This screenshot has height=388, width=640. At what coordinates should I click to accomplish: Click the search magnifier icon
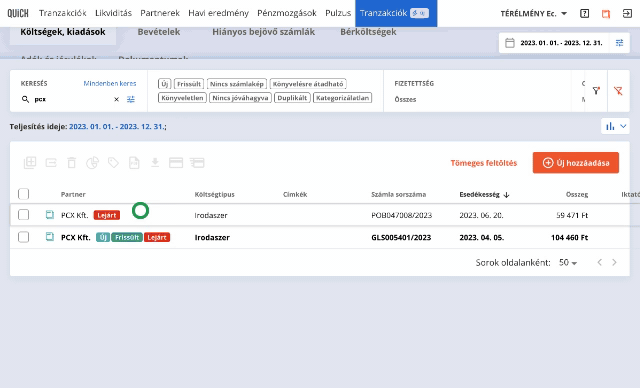[25, 99]
